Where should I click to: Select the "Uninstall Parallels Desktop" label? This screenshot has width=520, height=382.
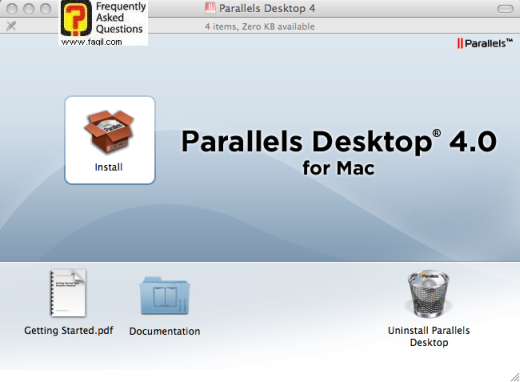point(429,336)
